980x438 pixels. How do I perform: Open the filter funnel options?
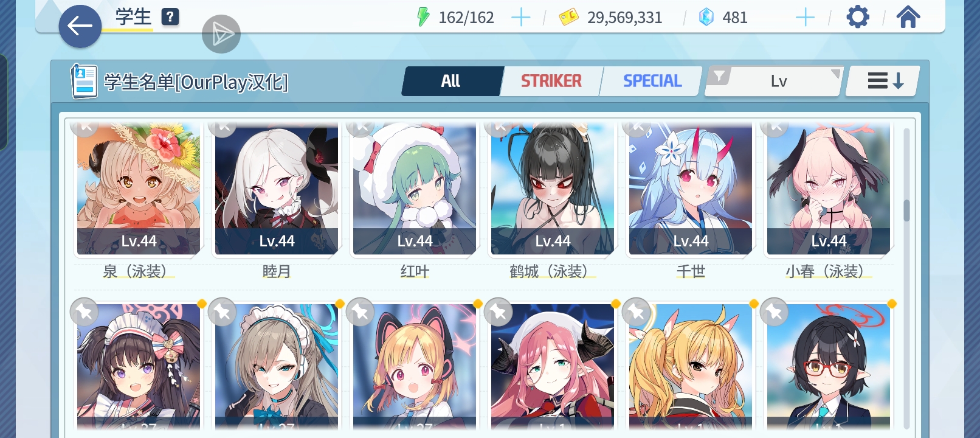coord(719,77)
